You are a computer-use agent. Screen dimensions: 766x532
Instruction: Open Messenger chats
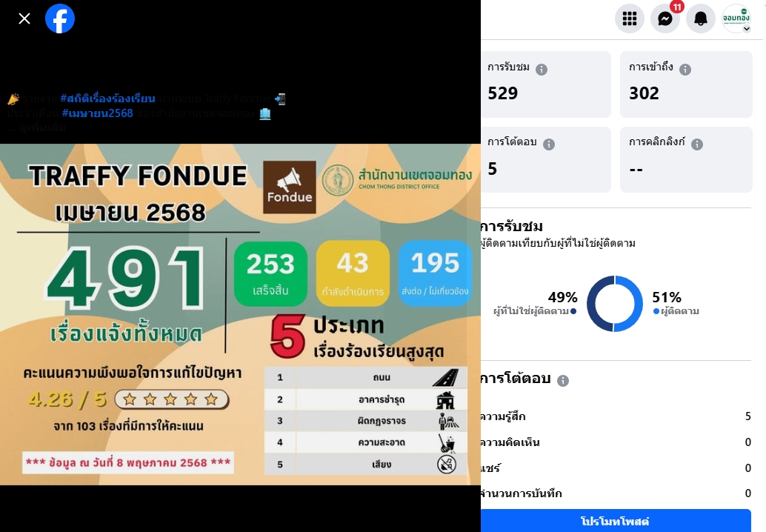click(665, 19)
